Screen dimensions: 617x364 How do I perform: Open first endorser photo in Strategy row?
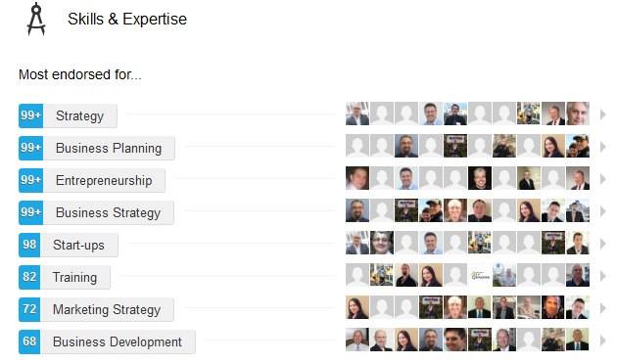357,114
